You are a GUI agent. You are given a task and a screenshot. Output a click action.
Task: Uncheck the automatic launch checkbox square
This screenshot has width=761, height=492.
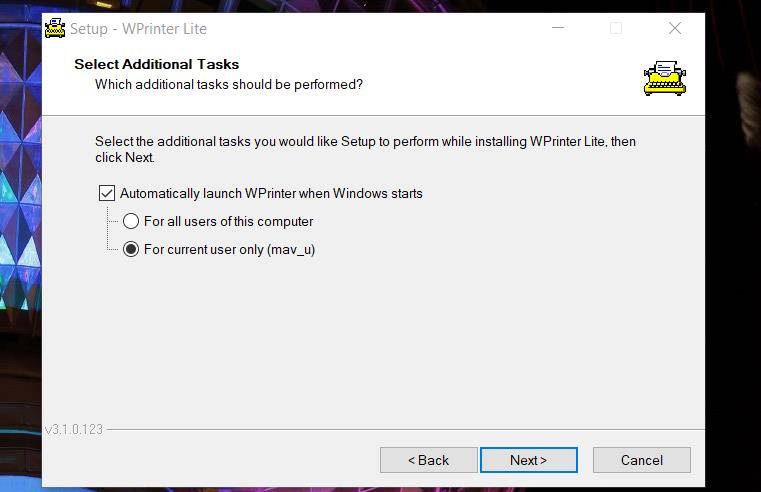point(107,193)
